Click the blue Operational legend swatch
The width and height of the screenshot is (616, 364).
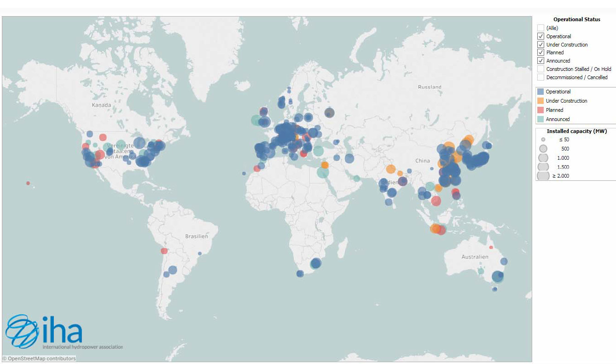coord(540,92)
